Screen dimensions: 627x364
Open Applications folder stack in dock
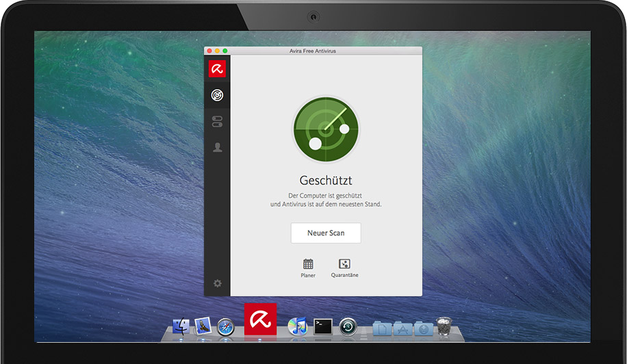[x=402, y=328]
